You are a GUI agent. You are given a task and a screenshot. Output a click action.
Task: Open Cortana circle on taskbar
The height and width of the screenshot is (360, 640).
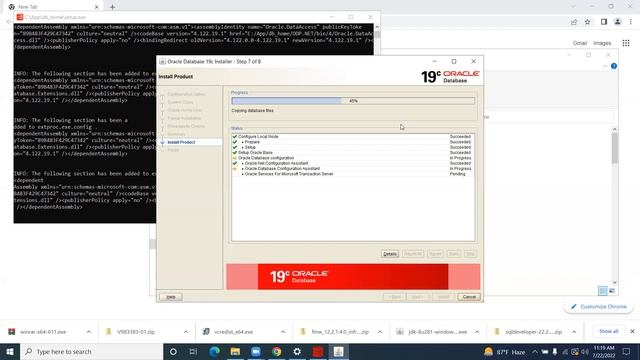[173, 351]
